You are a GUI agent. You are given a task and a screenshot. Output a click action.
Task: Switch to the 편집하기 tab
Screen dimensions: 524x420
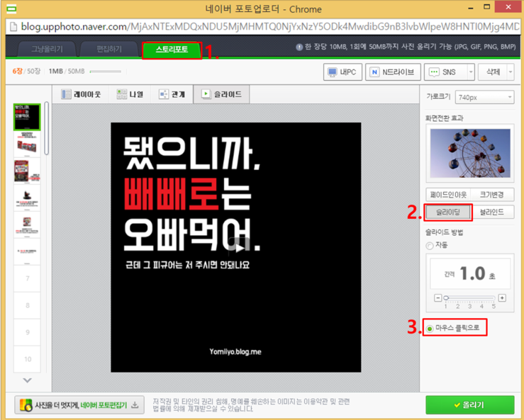click(x=109, y=50)
